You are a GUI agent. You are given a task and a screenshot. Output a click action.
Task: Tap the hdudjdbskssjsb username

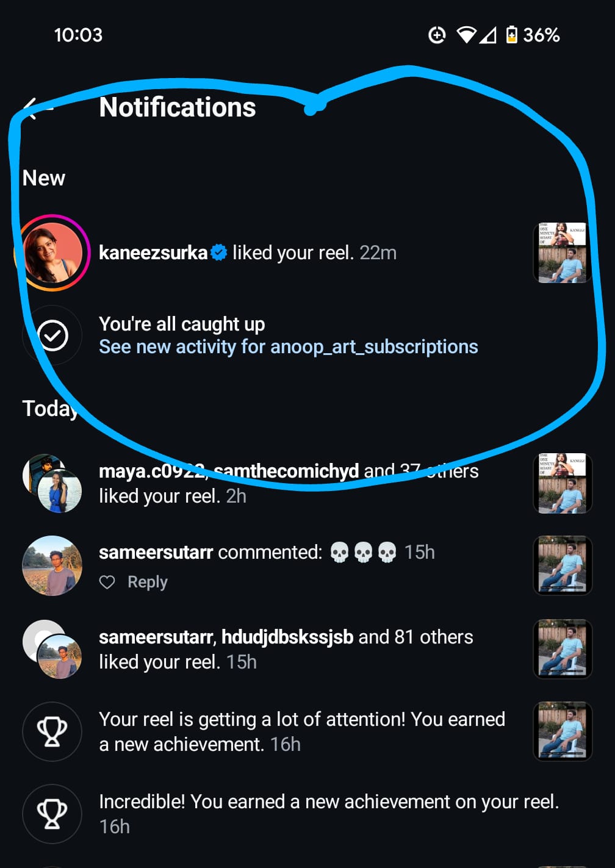click(287, 637)
